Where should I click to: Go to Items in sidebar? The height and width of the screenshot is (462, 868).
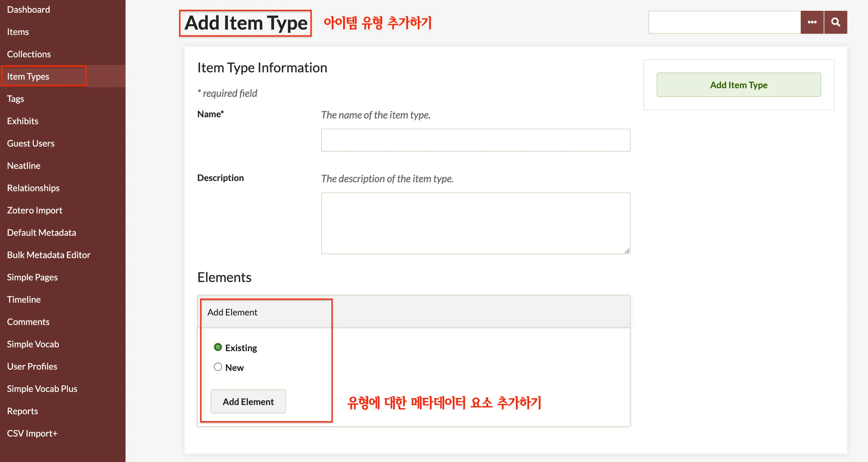pos(18,32)
